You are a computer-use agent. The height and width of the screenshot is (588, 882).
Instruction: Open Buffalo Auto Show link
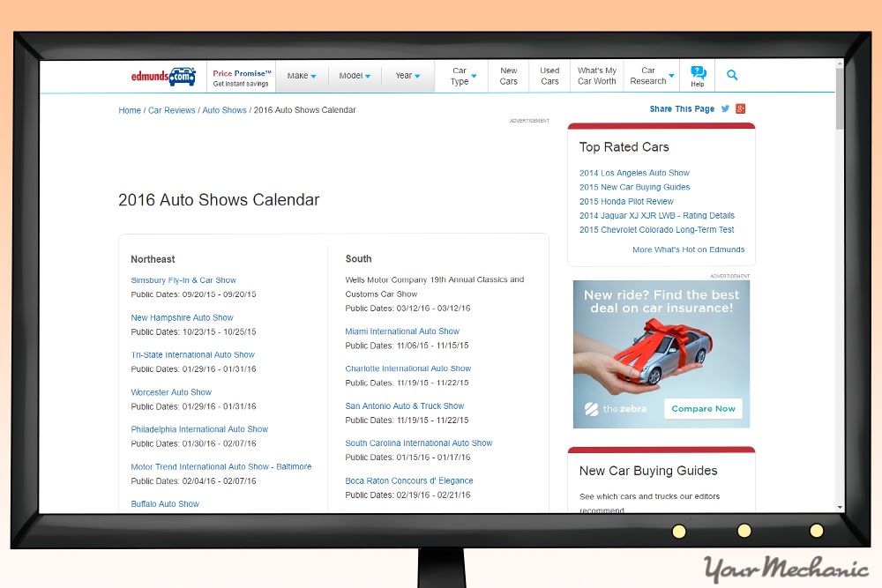[x=165, y=503]
